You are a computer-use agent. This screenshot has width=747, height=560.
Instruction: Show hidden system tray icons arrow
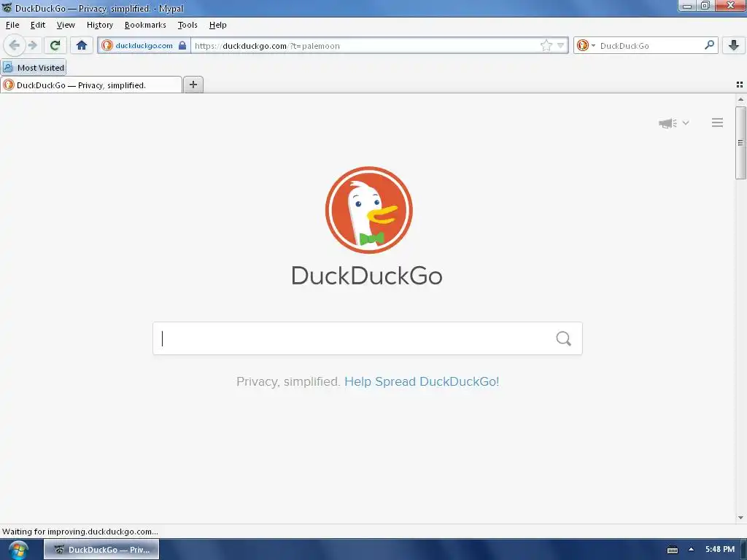692,550
